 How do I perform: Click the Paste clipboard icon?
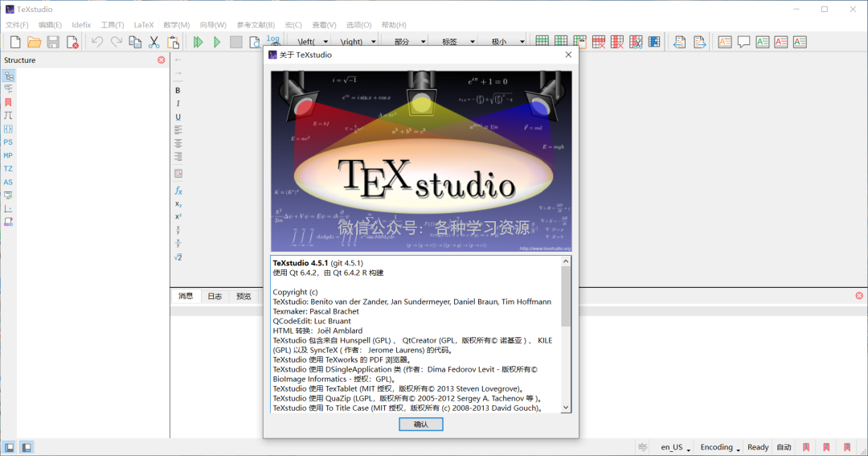click(x=174, y=42)
